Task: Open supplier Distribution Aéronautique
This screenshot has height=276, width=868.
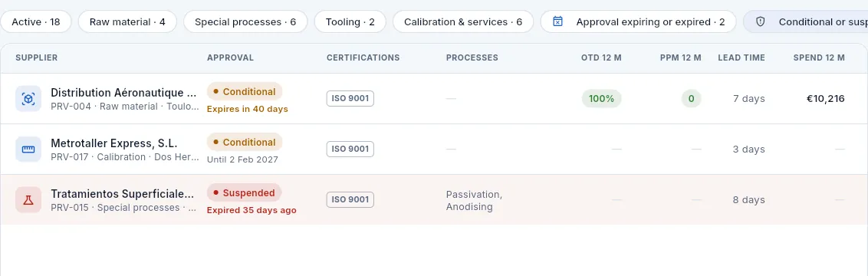Action: click(x=123, y=92)
